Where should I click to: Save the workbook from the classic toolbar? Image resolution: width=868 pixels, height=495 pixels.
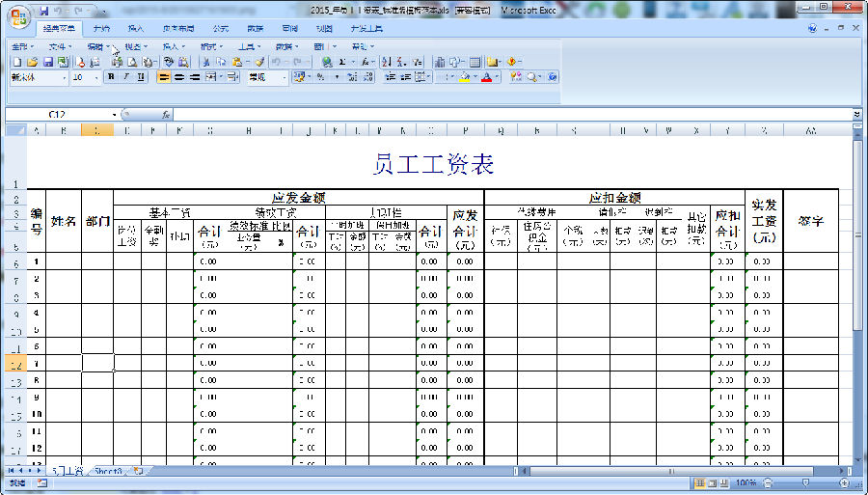click(48, 62)
